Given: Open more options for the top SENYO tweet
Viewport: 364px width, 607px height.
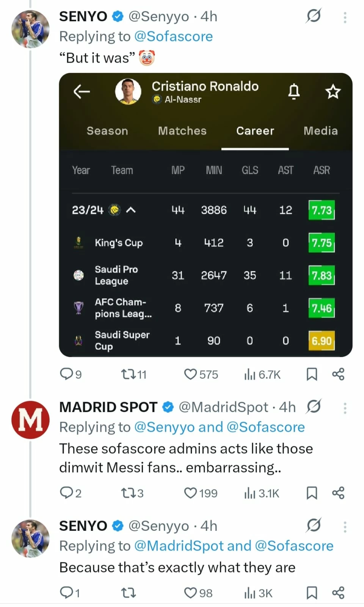Looking at the screenshot, I should (x=345, y=17).
